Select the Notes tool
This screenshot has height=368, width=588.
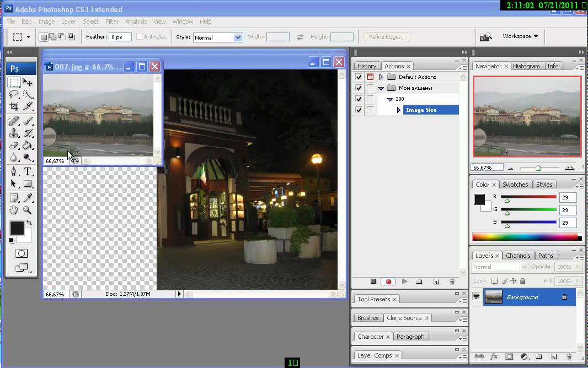pyautogui.click(x=14, y=198)
